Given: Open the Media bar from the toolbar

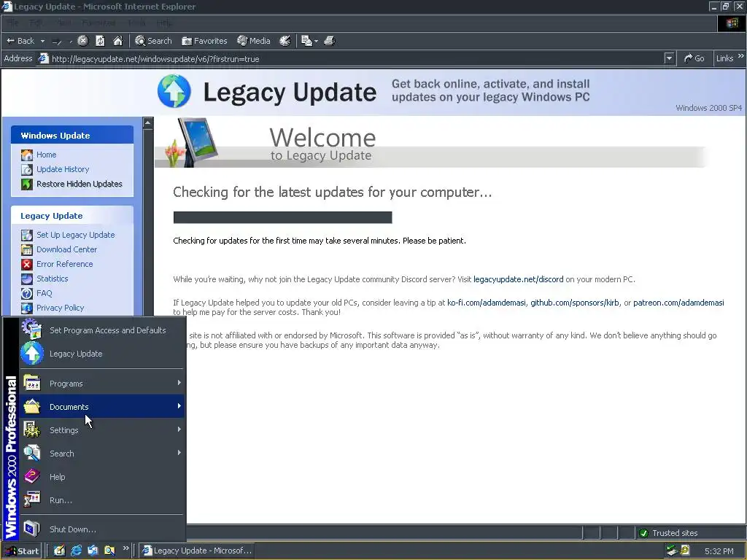Looking at the screenshot, I should (254, 41).
